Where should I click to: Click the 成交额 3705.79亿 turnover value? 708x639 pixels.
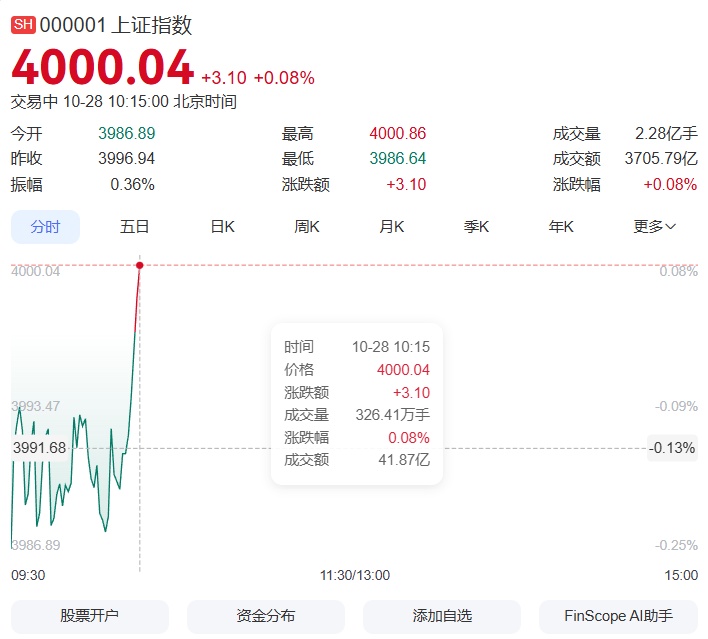tap(660, 158)
